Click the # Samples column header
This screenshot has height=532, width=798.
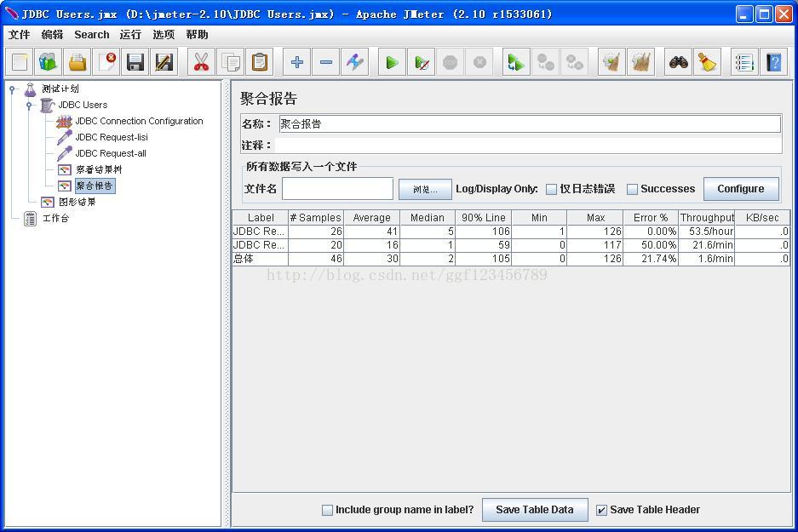coord(316,218)
